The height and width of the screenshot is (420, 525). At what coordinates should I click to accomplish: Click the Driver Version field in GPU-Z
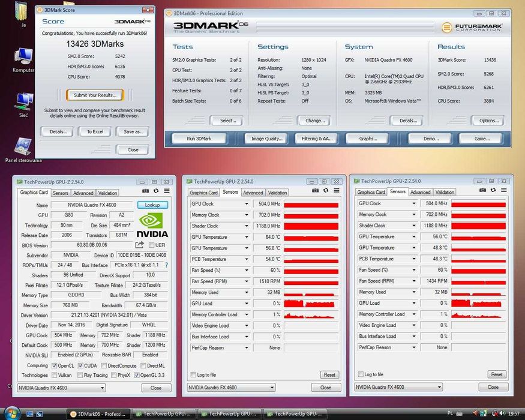(109, 315)
